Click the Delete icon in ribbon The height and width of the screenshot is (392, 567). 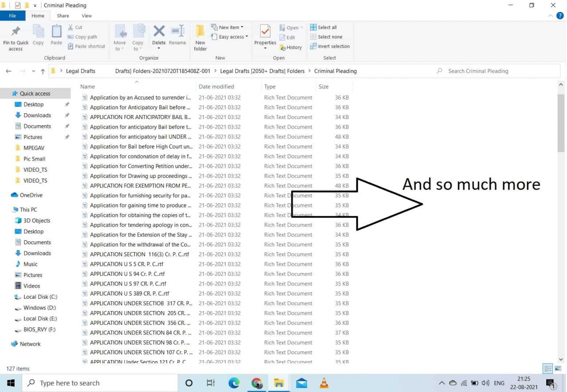(x=159, y=32)
